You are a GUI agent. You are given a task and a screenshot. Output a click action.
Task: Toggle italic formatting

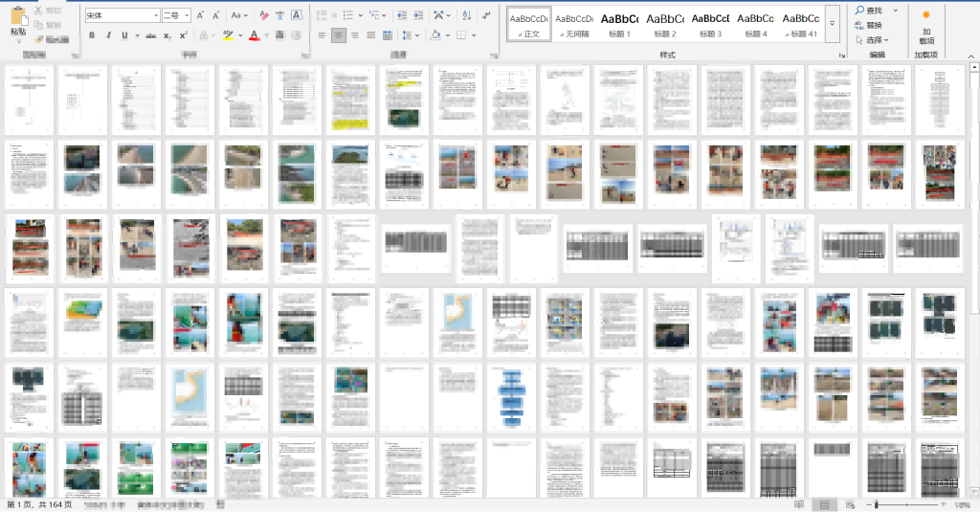(x=109, y=35)
